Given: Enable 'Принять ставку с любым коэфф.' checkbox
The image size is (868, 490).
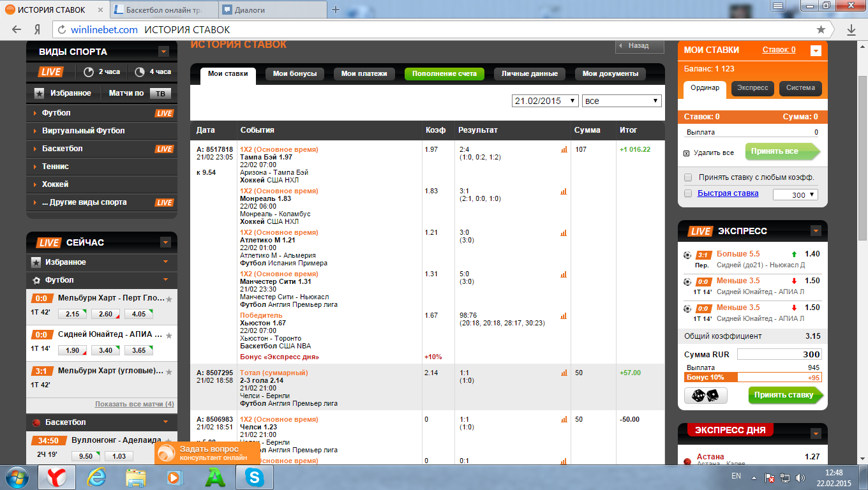Looking at the screenshot, I should click(x=688, y=177).
